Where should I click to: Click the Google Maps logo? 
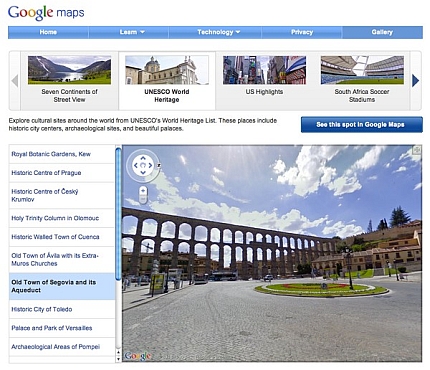pyautogui.click(x=46, y=13)
